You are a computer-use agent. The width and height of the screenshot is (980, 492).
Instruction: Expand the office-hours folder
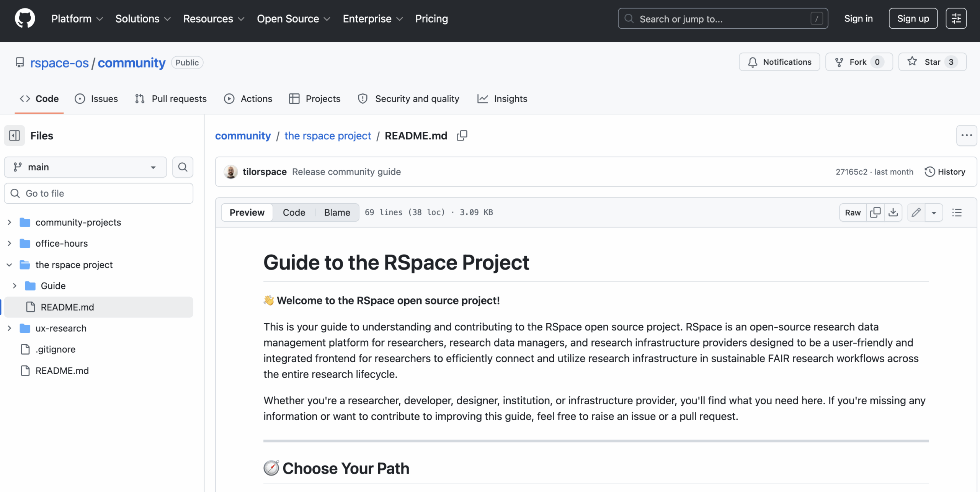coord(10,243)
